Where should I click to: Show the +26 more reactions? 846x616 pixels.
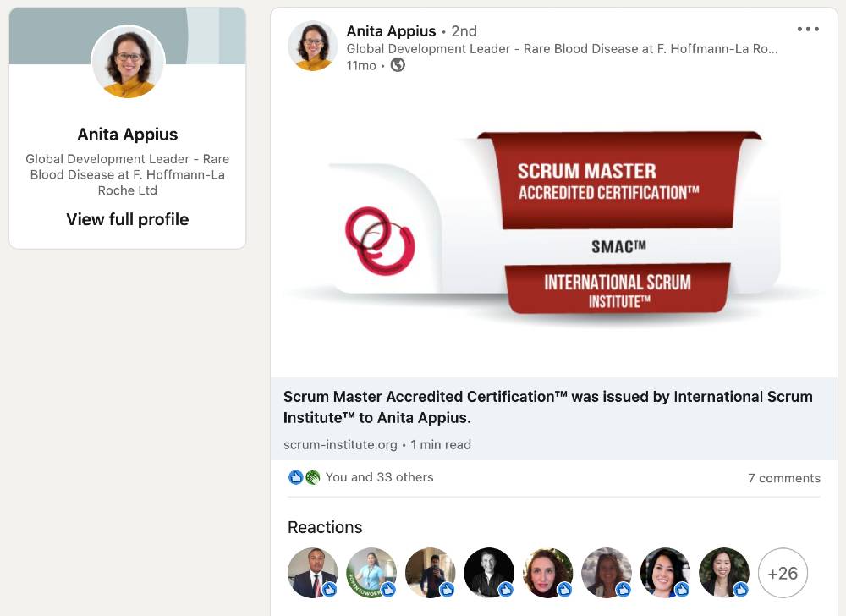(783, 573)
